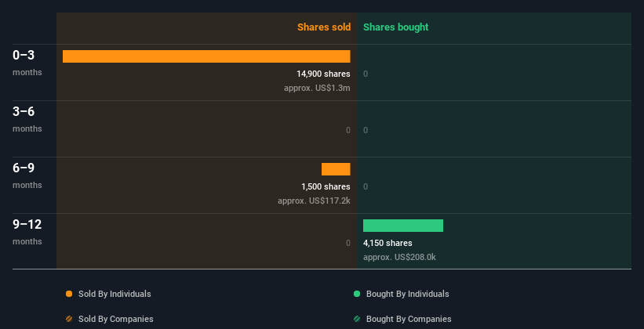Click the approx. US$208.0k amount
Image resolution: width=644 pixels, height=329 pixels.
[399, 257]
